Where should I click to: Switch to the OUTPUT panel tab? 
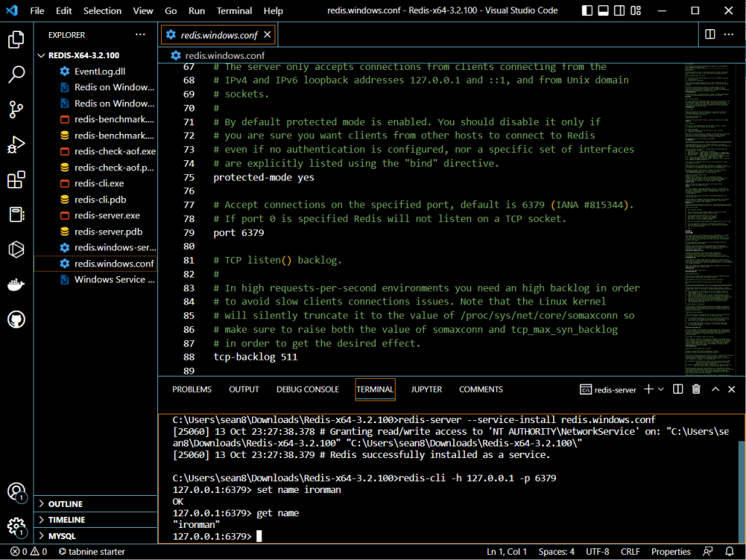coord(243,390)
